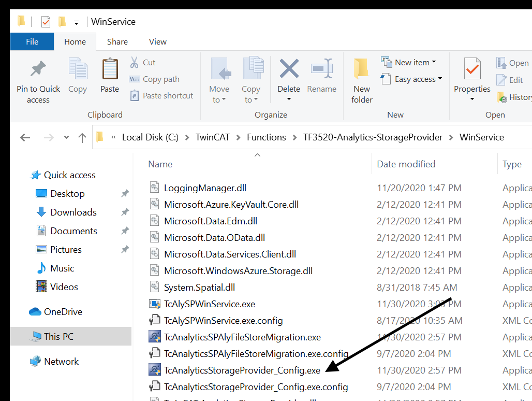Click Functions in the address path
This screenshot has width=532, height=401.
point(267,137)
